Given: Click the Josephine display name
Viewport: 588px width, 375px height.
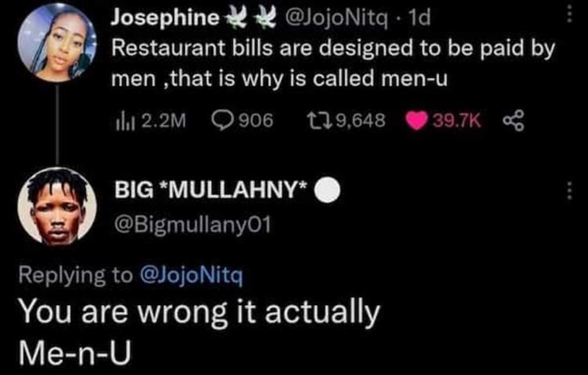Looking at the screenshot, I should [x=164, y=19].
